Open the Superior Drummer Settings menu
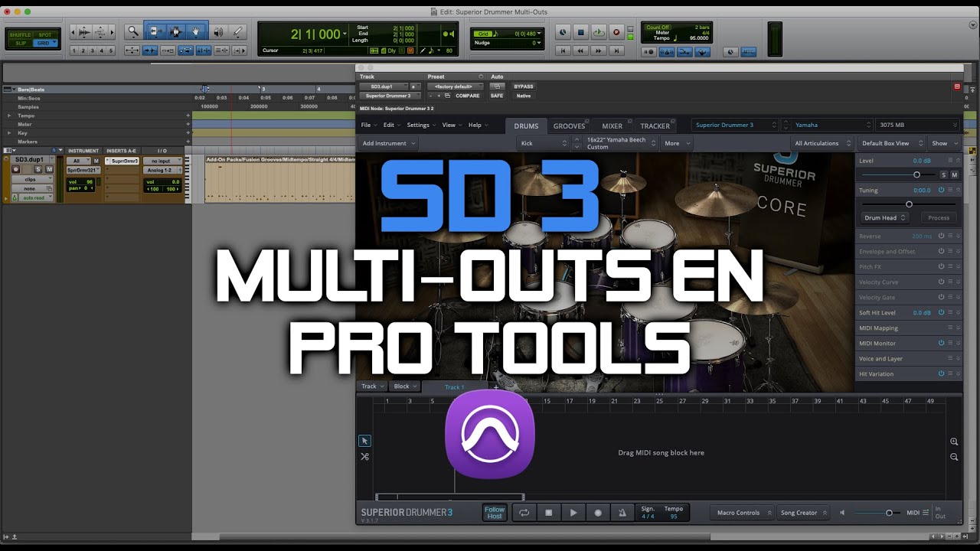 [x=420, y=125]
